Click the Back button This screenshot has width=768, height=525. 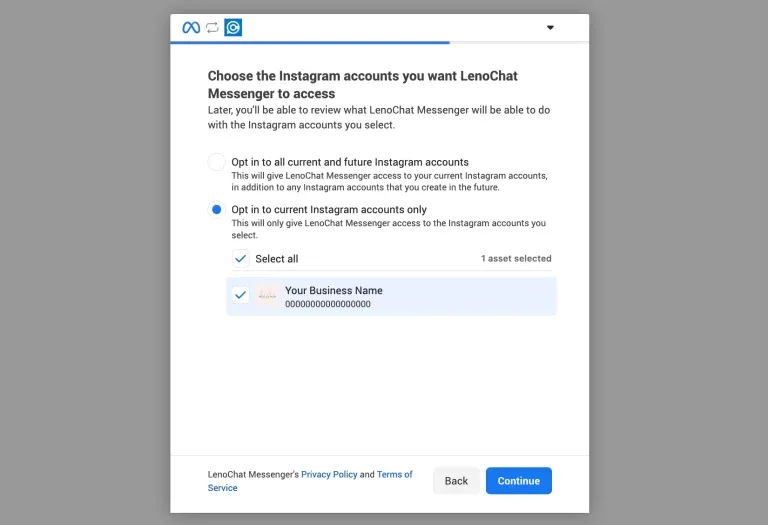[x=456, y=481]
